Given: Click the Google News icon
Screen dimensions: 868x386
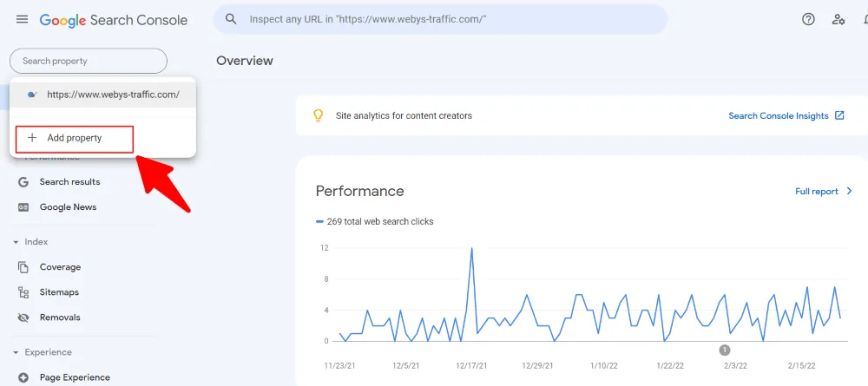Looking at the screenshot, I should point(23,207).
